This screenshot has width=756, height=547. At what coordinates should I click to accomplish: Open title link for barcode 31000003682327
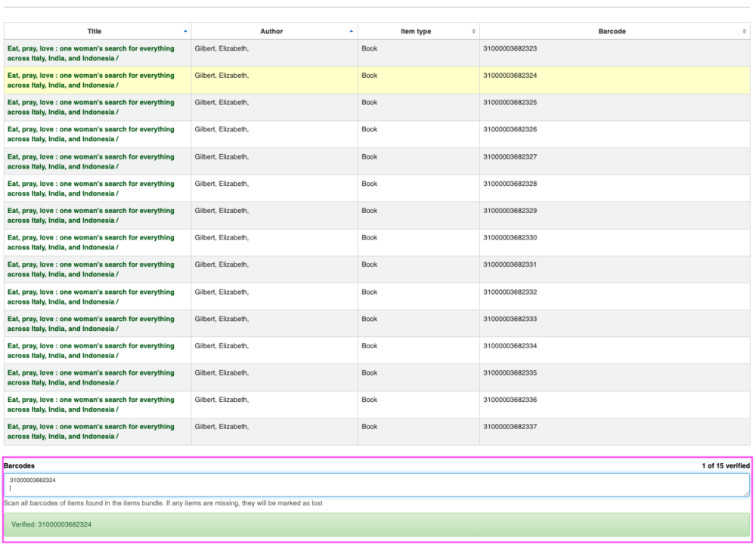tap(91, 162)
